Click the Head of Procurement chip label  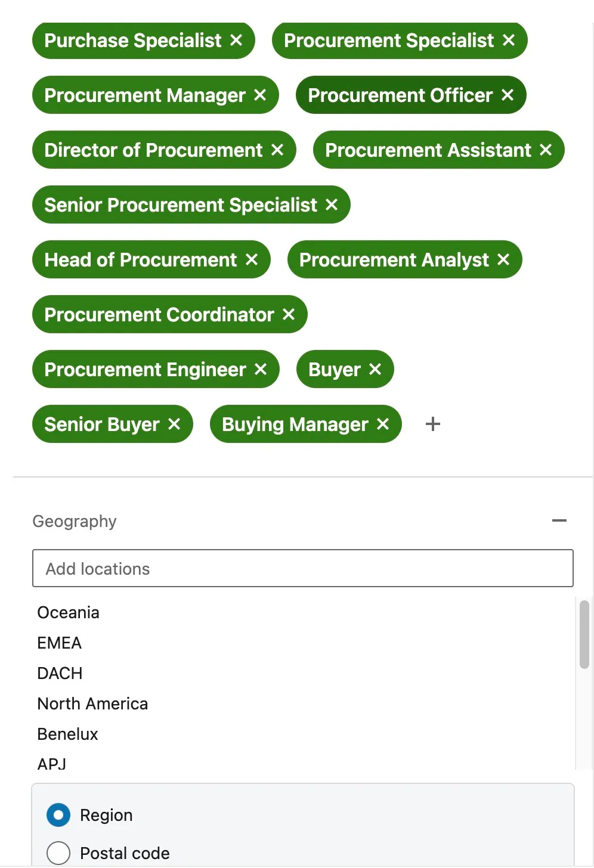(x=141, y=260)
